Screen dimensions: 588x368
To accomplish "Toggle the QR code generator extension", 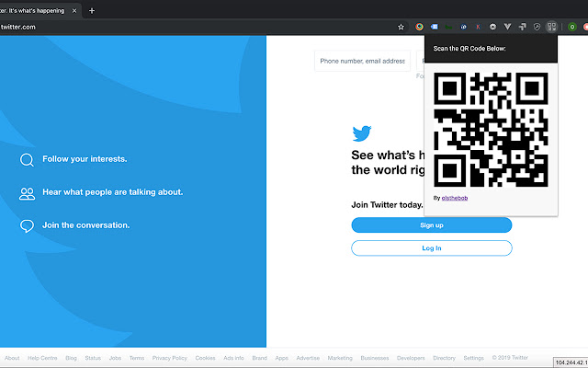I will tap(551, 27).
